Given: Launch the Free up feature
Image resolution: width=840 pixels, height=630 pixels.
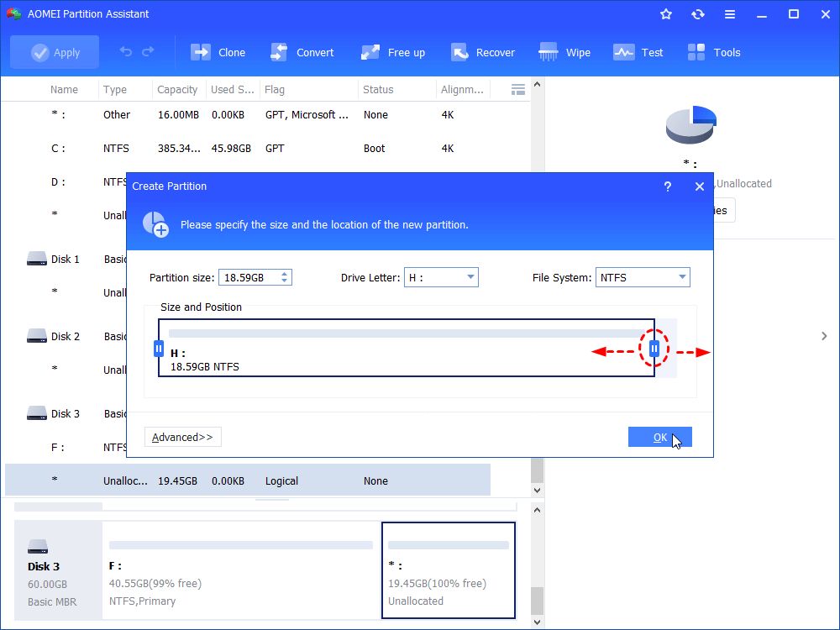Looking at the screenshot, I should [x=392, y=52].
